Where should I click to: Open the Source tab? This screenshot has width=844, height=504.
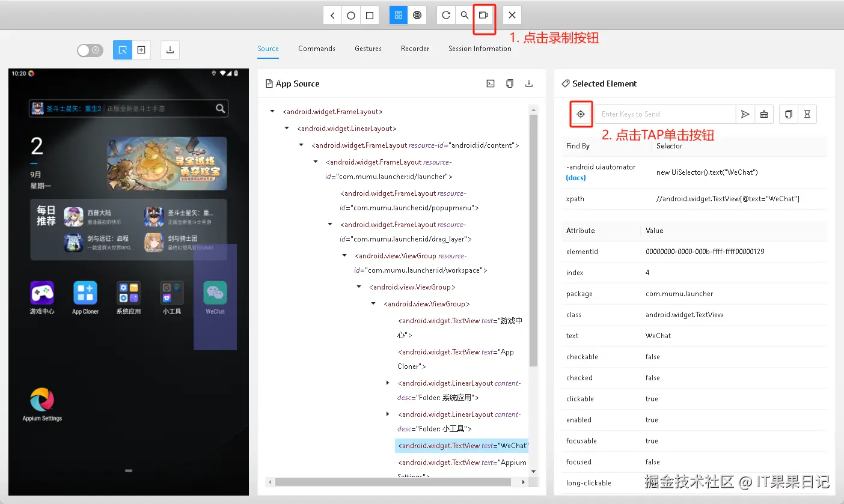pos(268,49)
